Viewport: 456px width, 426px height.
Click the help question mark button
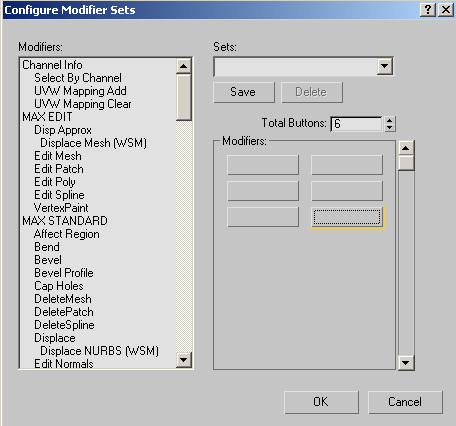tap(428, 9)
